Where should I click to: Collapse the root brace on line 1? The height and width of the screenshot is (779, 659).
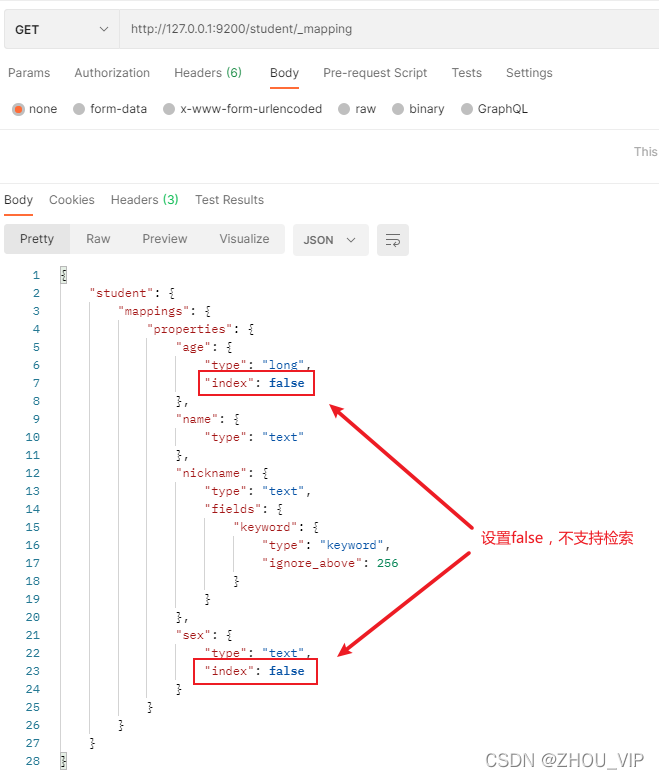point(64,275)
